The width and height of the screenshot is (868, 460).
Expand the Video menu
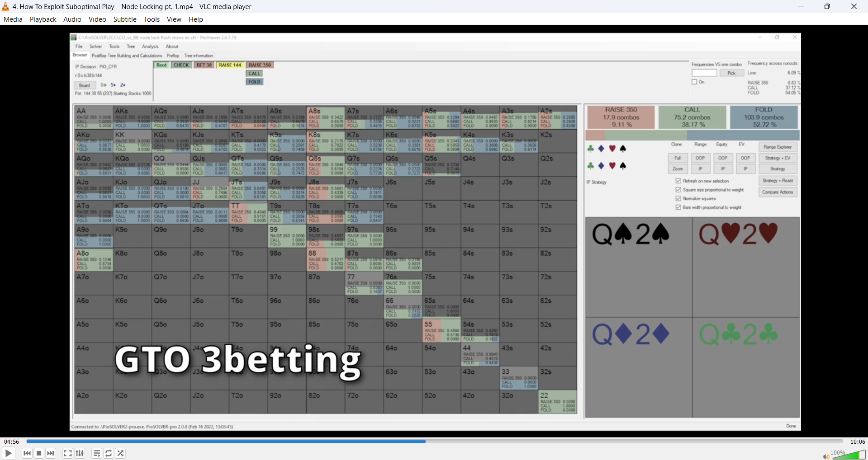pyautogui.click(x=97, y=19)
